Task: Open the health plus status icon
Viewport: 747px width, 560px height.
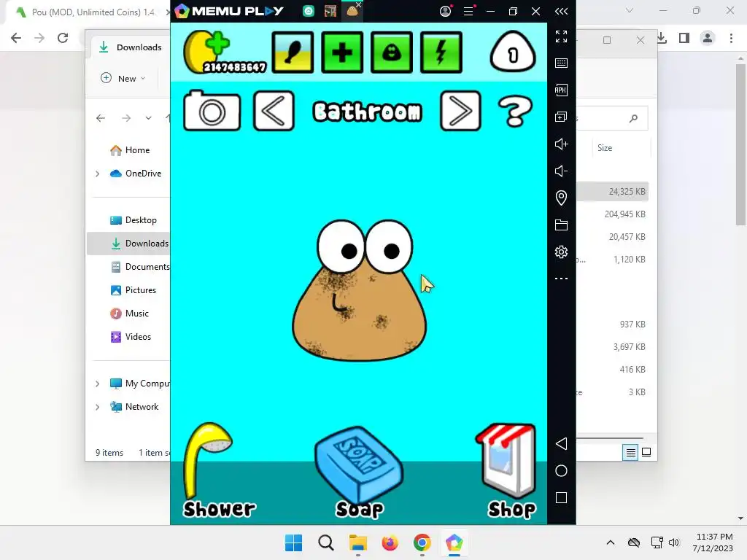Action: [342, 52]
